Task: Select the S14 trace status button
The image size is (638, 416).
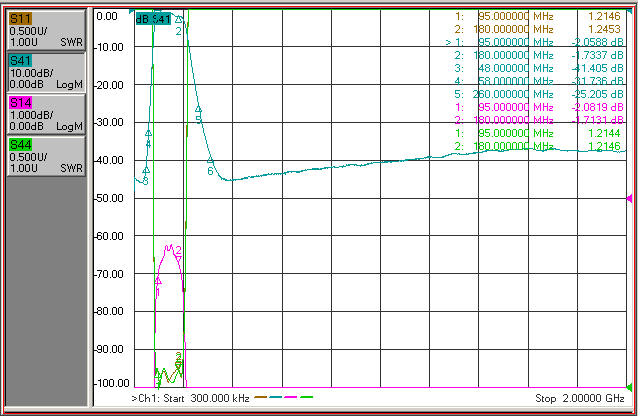Action: 46,114
